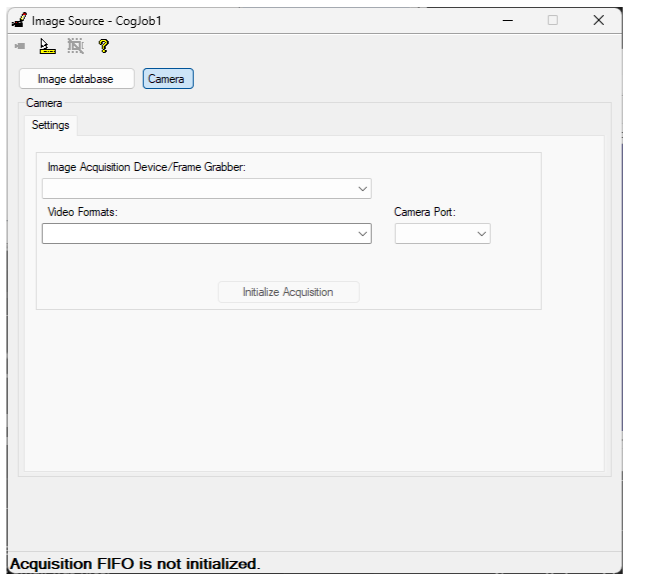The image size is (645, 582).
Task: Click the Image Source app icon in title bar
Action: tap(18, 20)
